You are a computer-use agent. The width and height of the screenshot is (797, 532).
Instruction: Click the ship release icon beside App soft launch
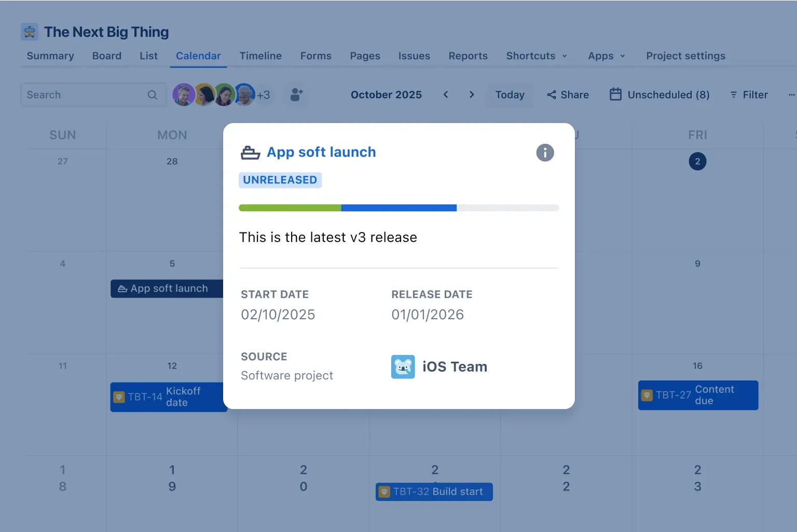pyautogui.click(x=250, y=152)
